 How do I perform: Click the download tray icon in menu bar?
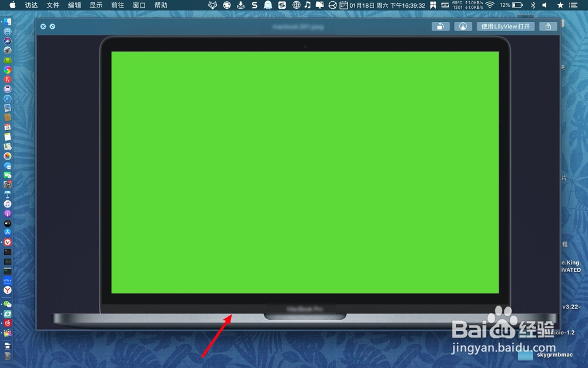pos(240,5)
